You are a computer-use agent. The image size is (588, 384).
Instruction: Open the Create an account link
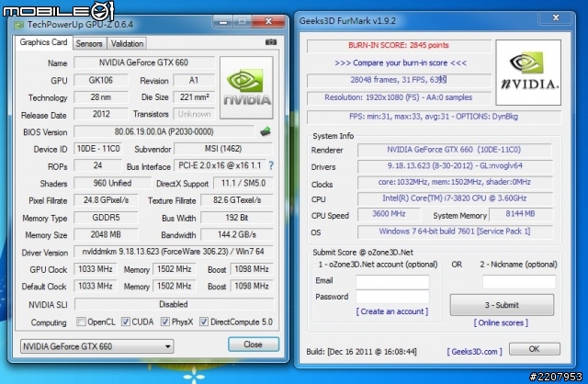tap(392, 311)
